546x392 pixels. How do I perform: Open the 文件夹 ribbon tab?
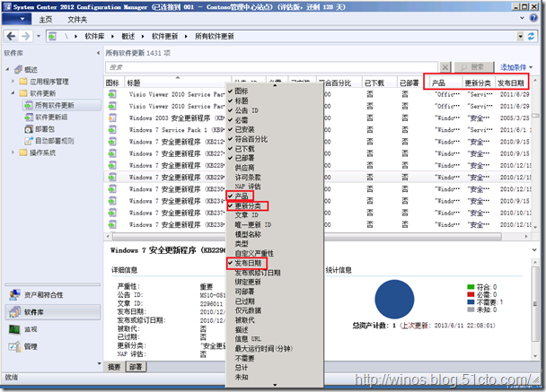point(77,20)
